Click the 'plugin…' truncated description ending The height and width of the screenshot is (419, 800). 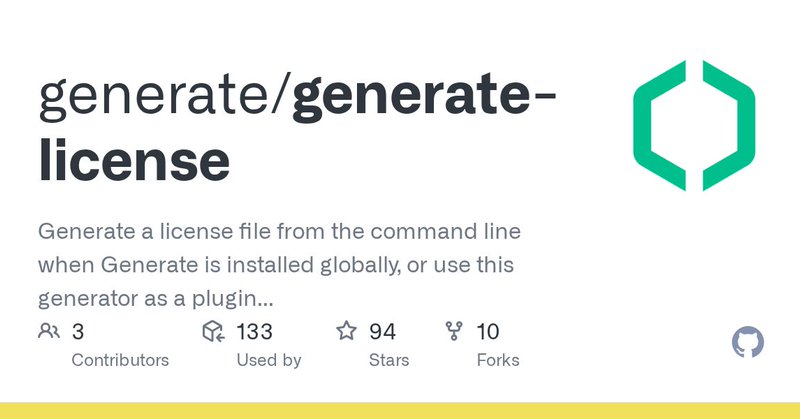tap(233, 300)
